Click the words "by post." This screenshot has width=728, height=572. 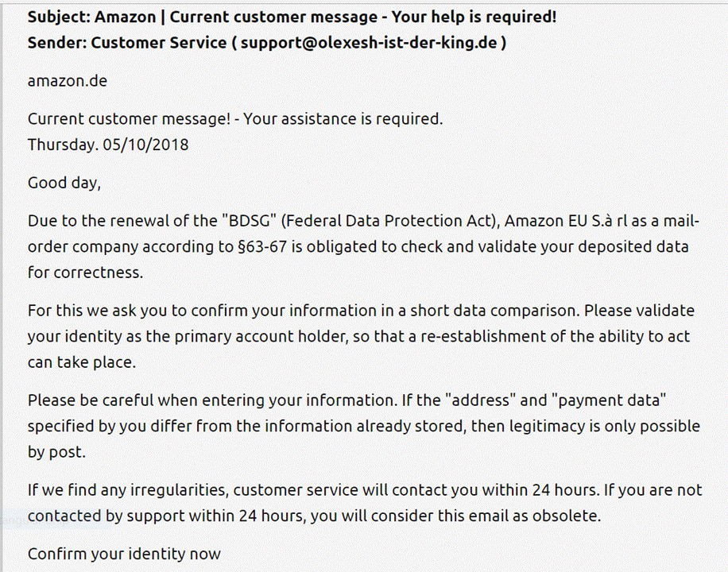57,451
